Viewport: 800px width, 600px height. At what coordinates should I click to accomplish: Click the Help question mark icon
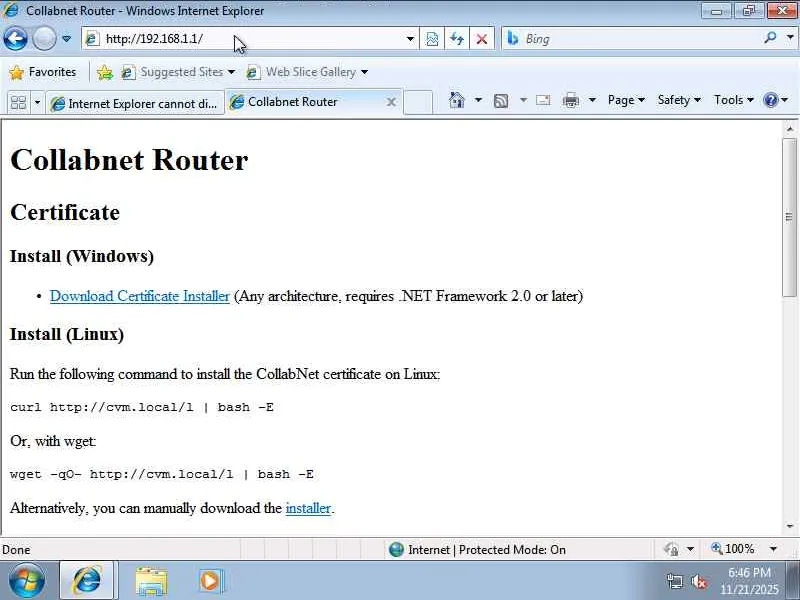tap(770, 100)
